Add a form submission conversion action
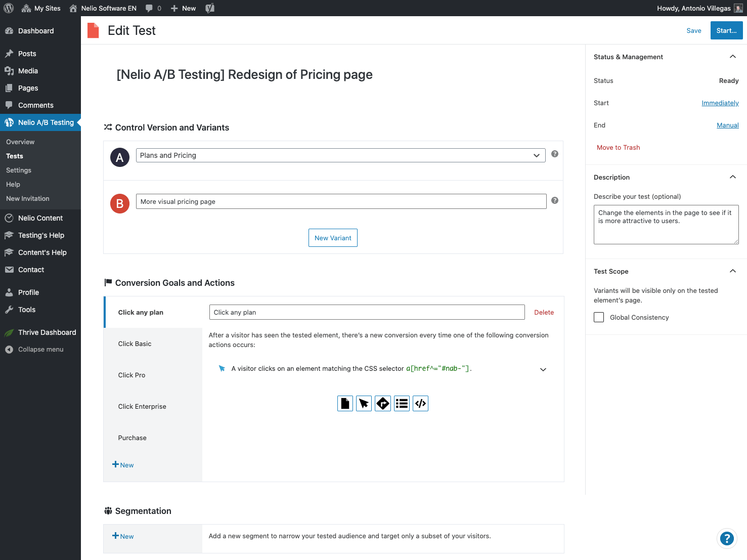The height and width of the screenshot is (560, 747). coord(402,404)
